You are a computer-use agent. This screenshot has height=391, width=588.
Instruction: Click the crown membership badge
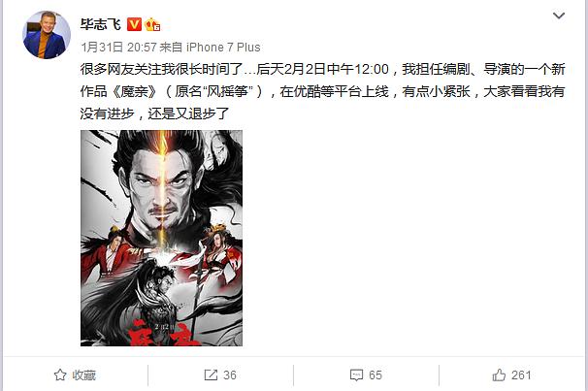point(152,25)
